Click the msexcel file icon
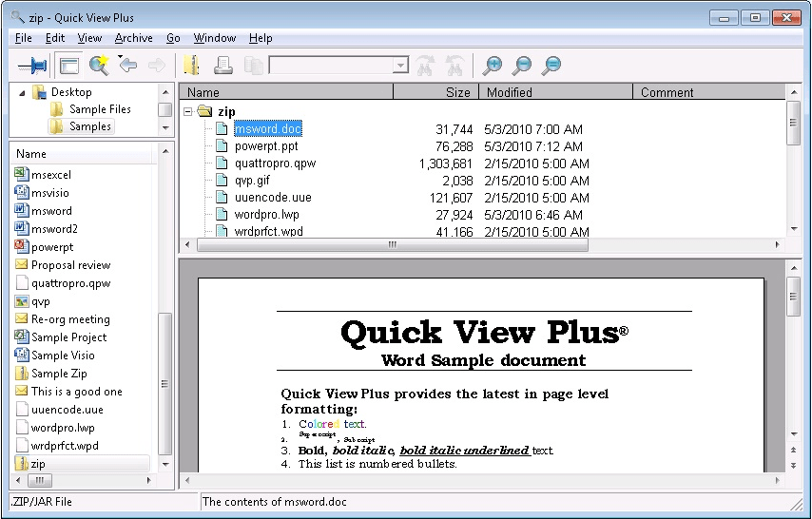Viewport: 812px width, 519px height. pyautogui.click(x=21, y=174)
